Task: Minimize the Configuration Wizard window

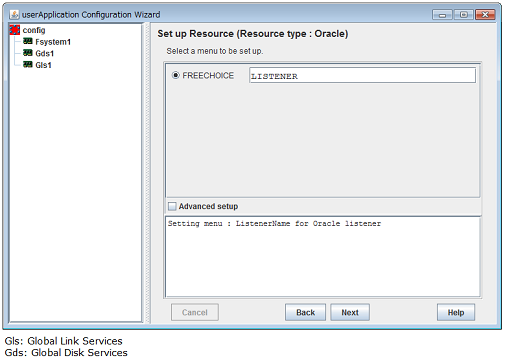Action: [442, 15]
